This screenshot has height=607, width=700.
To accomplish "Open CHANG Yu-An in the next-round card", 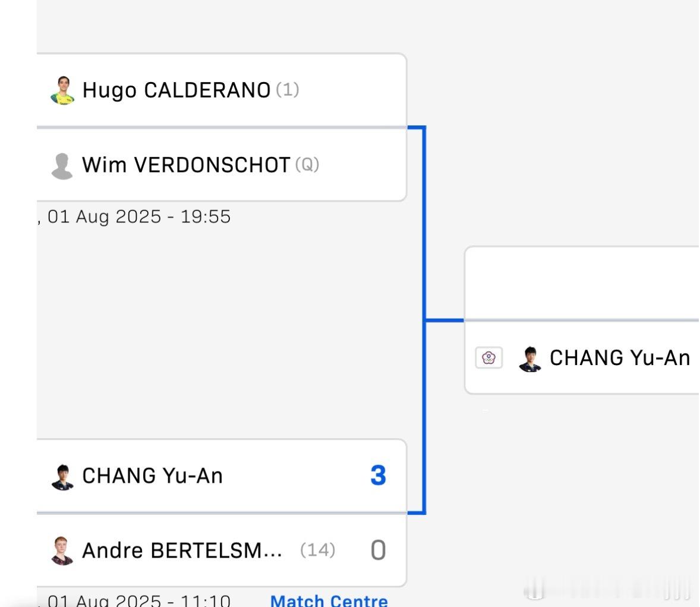I will point(620,358).
